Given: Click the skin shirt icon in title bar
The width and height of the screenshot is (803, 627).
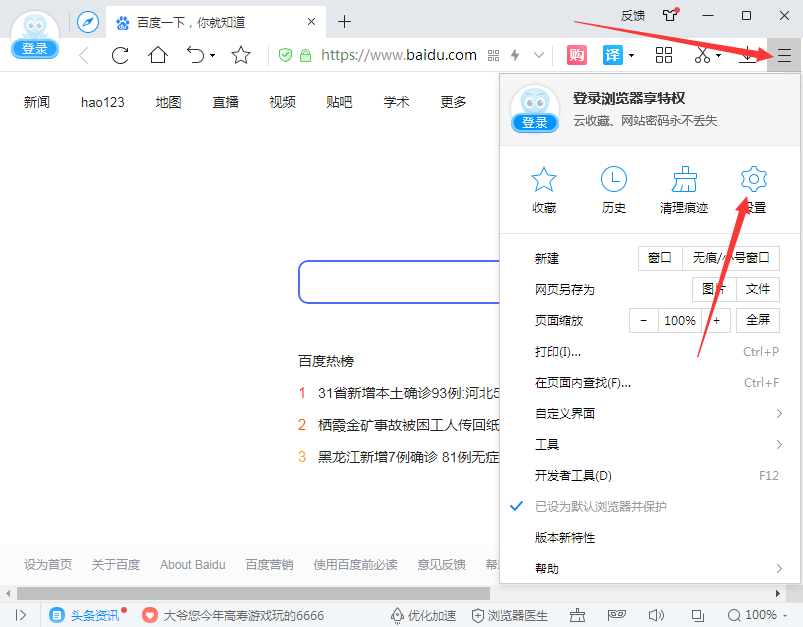Looking at the screenshot, I should (670, 15).
